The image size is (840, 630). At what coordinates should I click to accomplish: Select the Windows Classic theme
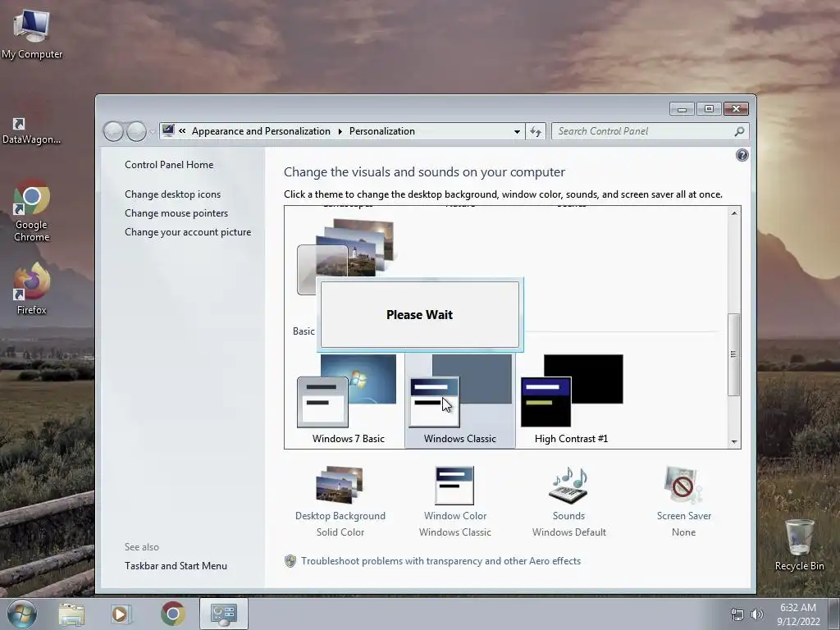(x=459, y=399)
